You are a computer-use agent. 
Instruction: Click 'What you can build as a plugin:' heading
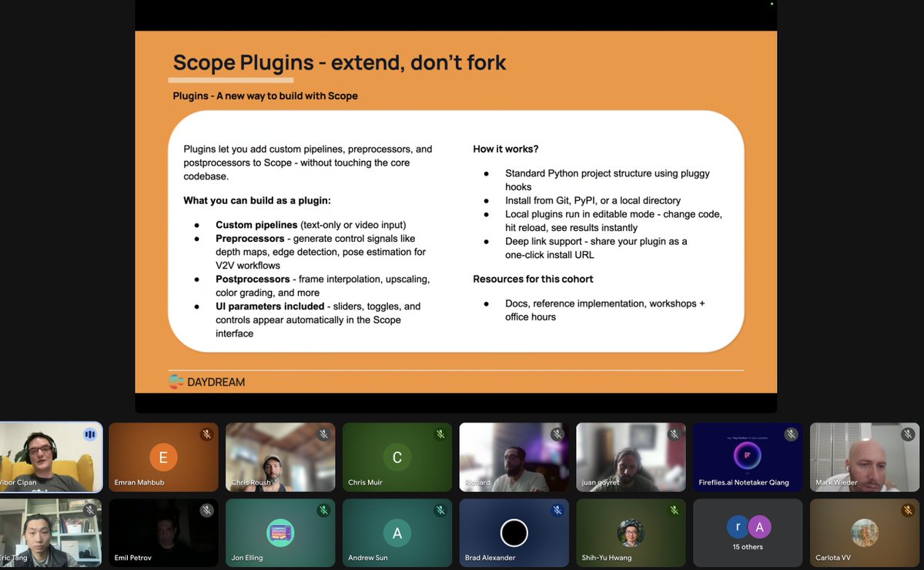[257, 200]
